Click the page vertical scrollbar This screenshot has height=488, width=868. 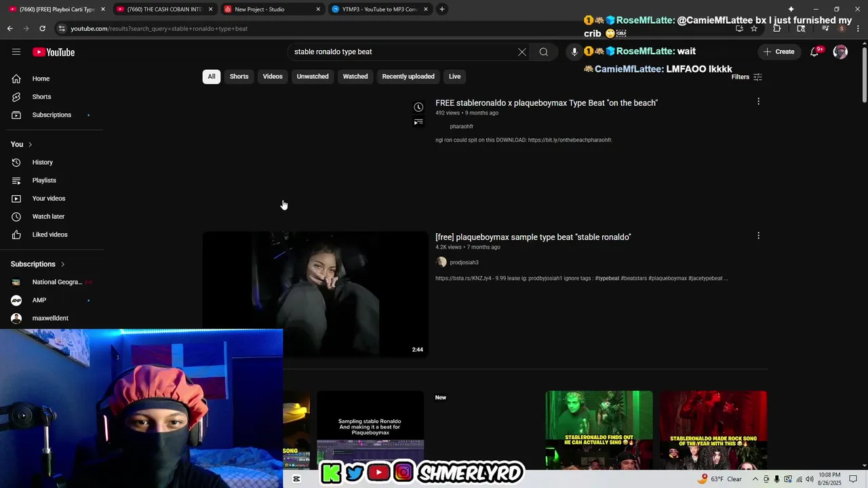coord(864,75)
